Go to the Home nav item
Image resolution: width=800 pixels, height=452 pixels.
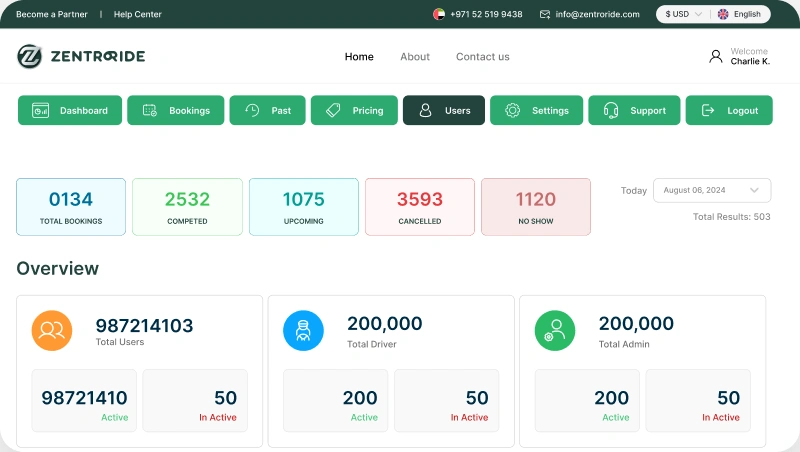point(359,57)
